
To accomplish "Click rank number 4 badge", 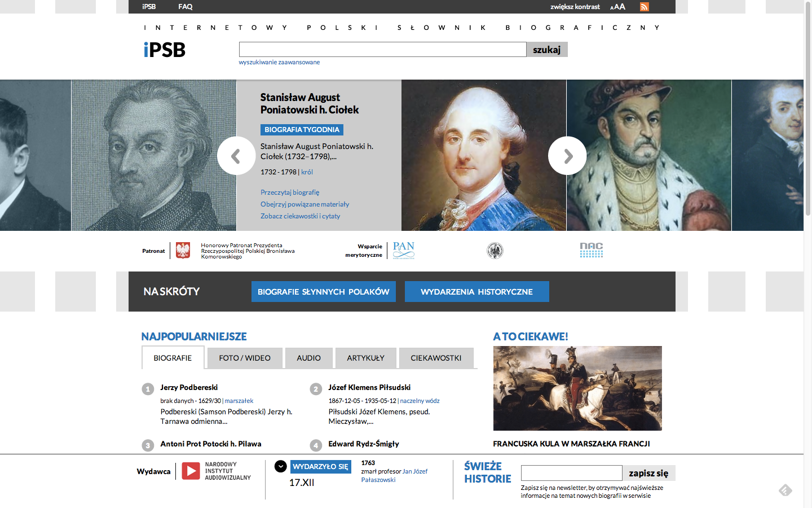I will pos(316,445).
